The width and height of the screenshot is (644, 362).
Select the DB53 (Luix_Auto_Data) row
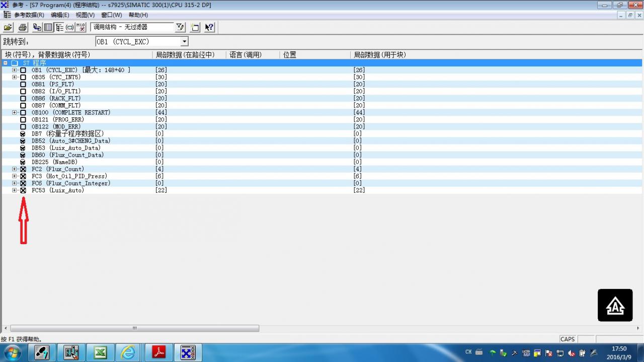click(66, 148)
